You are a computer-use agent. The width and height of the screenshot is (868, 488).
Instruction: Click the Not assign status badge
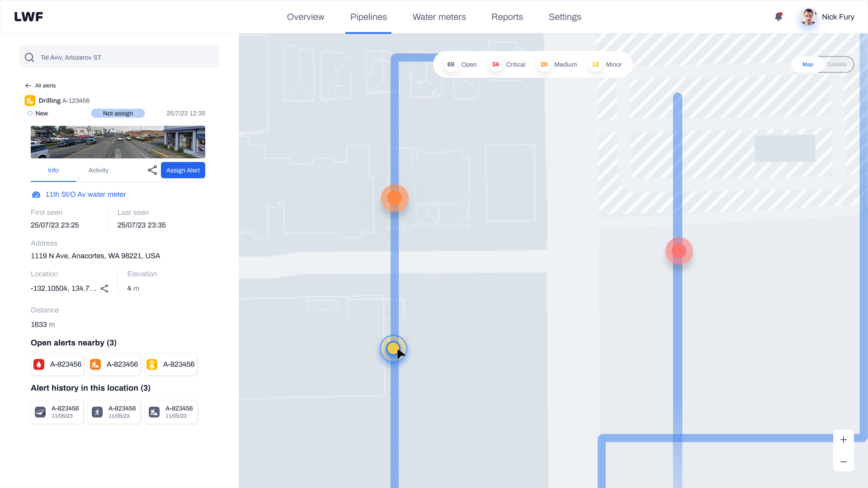tap(118, 113)
